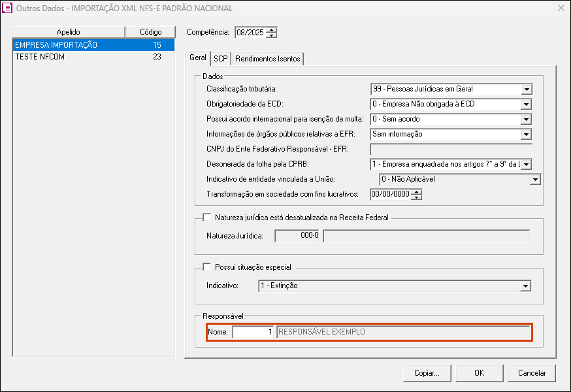Click the Natureza Jurídica description field
571x392 pixels.
point(427,236)
